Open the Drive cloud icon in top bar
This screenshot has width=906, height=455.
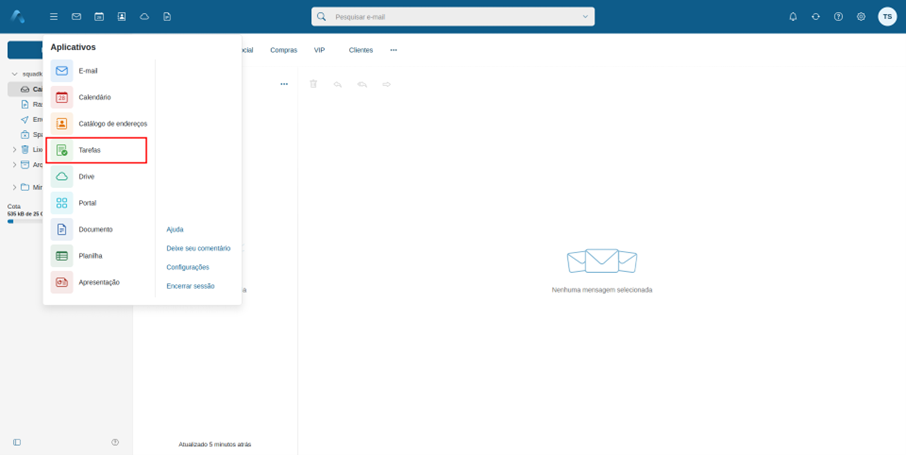pyautogui.click(x=144, y=17)
